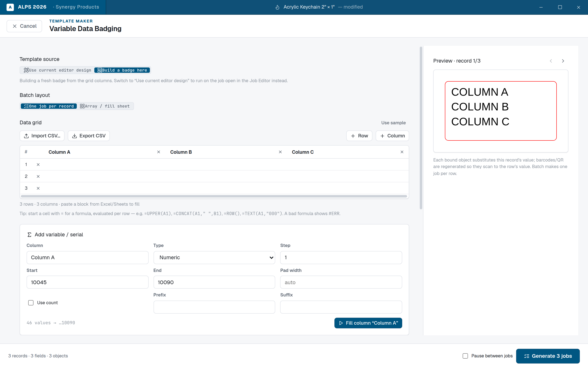Click the Pad width field
Image resolution: width=588 pixels, height=368 pixels.
click(341, 282)
